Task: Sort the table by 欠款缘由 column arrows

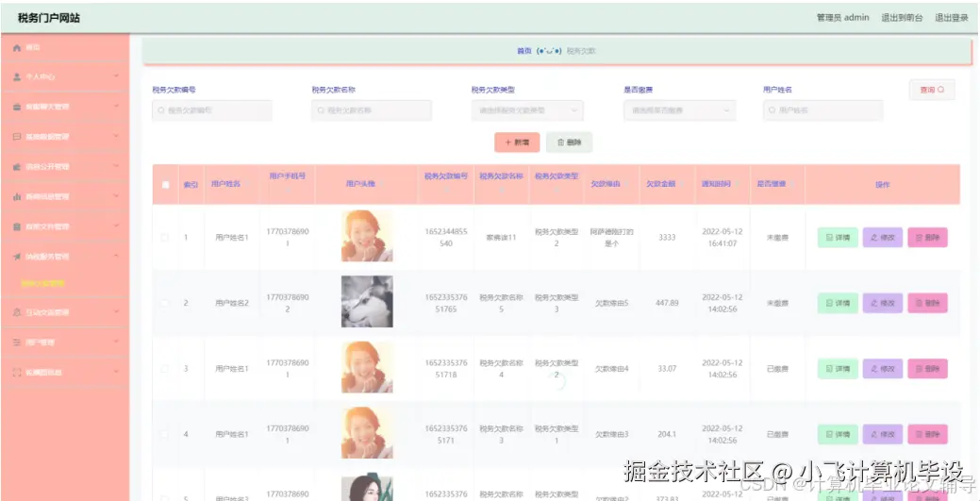Action: click(628, 185)
